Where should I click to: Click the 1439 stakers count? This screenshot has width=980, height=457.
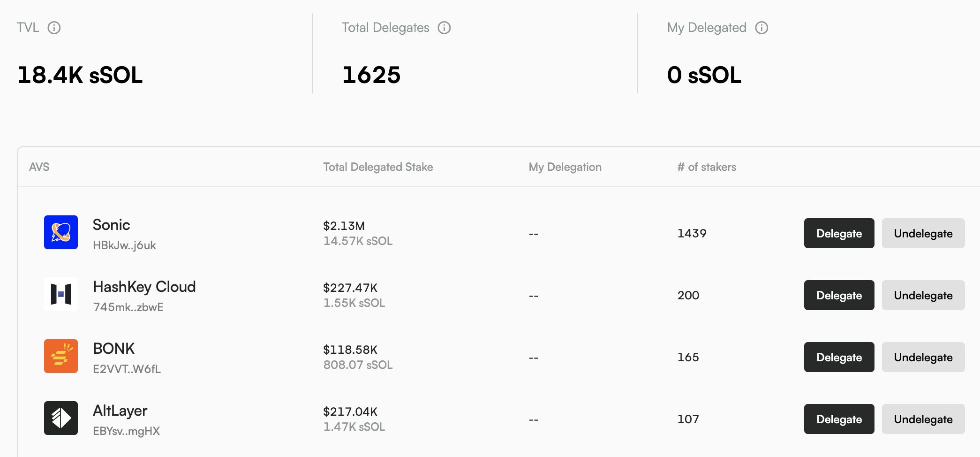coord(692,234)
